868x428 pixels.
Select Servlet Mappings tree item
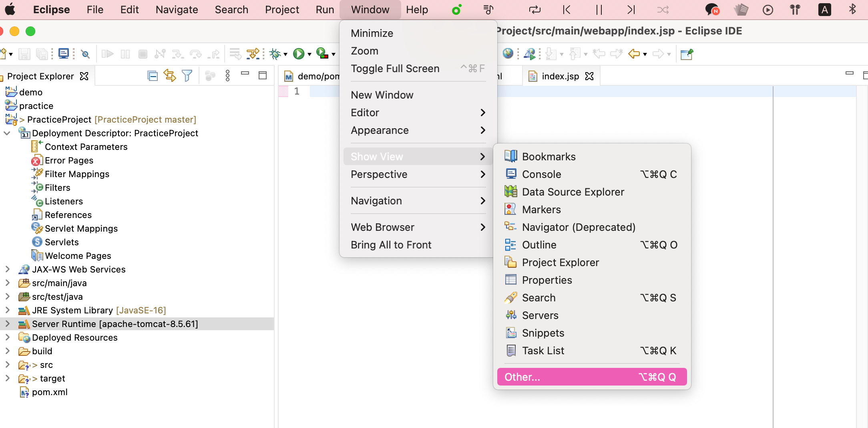[x=81, y=228]
